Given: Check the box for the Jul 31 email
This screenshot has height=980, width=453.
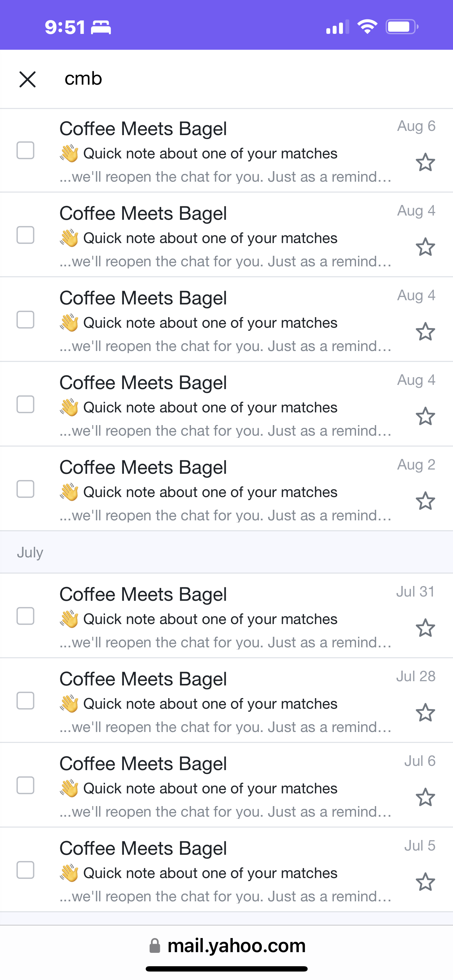Looking at the screenshot, I should coord(25,616).
